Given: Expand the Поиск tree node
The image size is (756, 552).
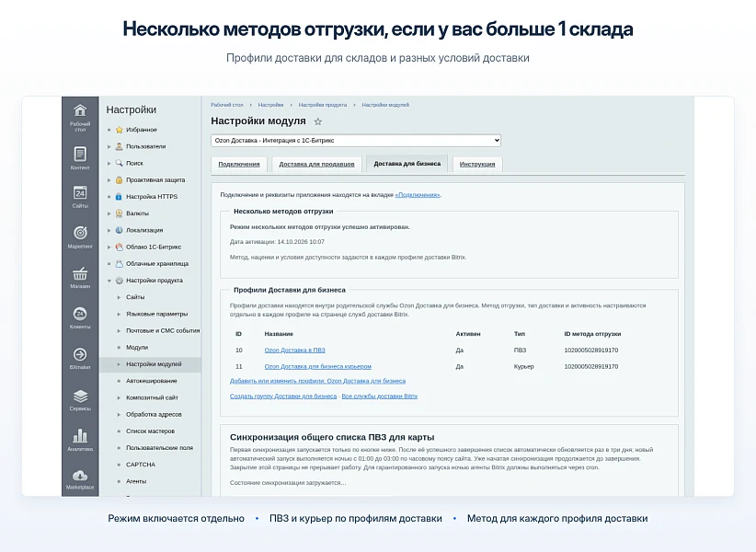Looking at the screenshot, I should (x=109, y=164).
